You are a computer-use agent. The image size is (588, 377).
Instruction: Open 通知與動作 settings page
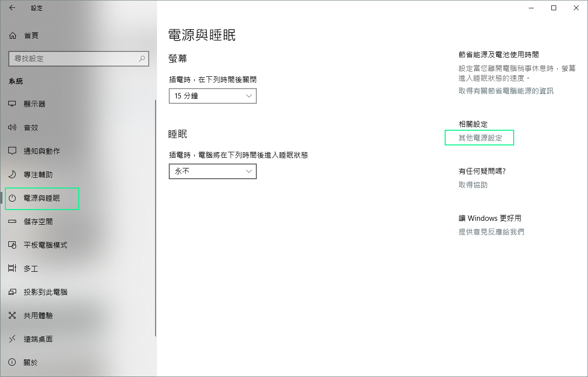click(x=42, y=151)
